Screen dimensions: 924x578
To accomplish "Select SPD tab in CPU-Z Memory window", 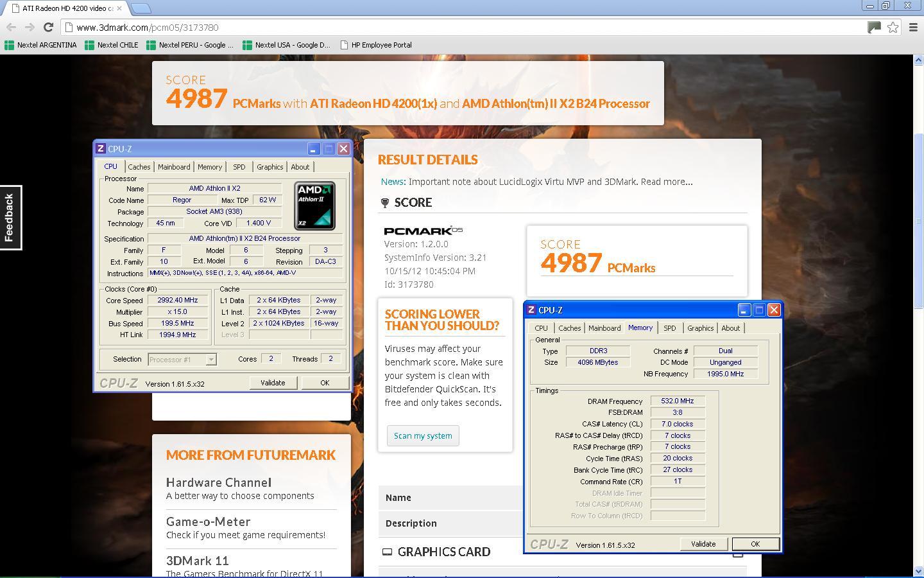I will coord(670,328).
